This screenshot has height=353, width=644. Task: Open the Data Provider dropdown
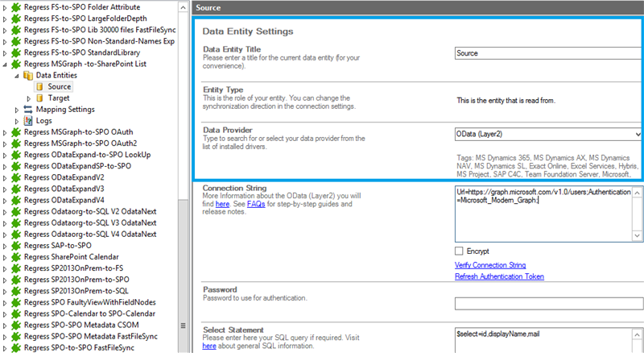637,134
